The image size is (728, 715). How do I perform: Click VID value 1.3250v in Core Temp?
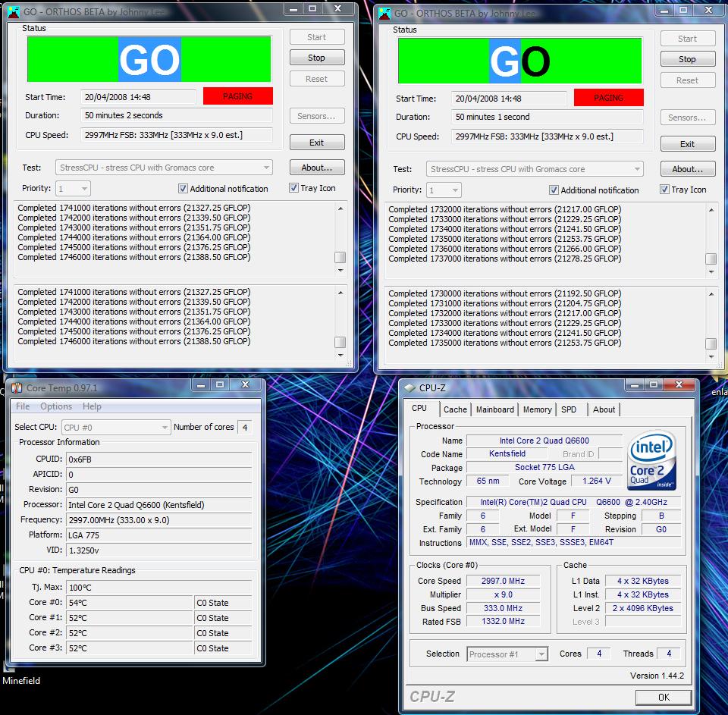pyautogui.click(x=158, y=550)
